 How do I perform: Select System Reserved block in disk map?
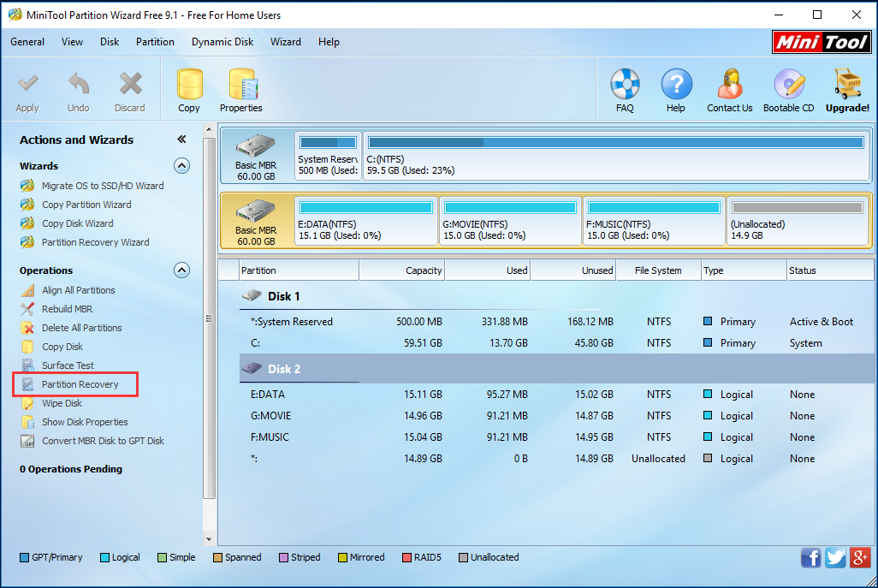point(328,157)
